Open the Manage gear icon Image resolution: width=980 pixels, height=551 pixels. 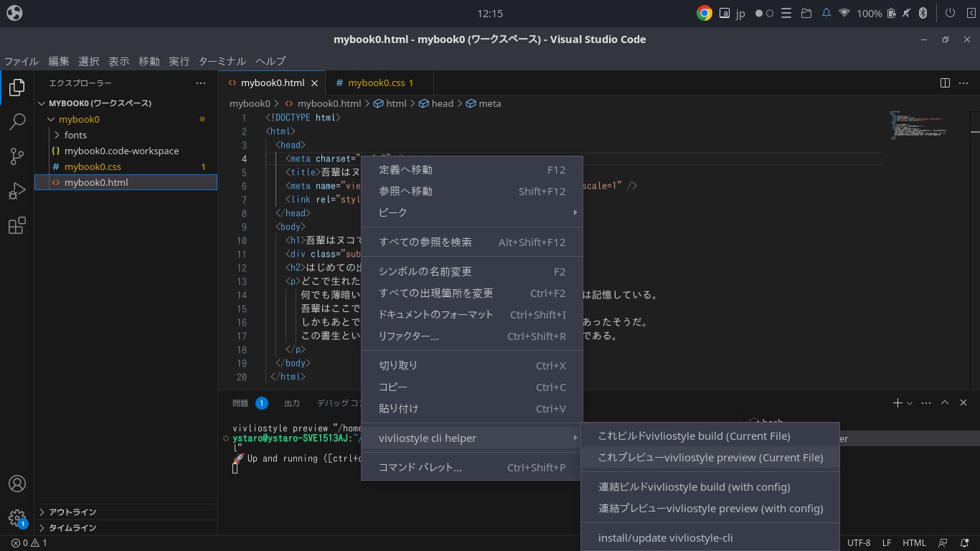[x=17, y=518]
